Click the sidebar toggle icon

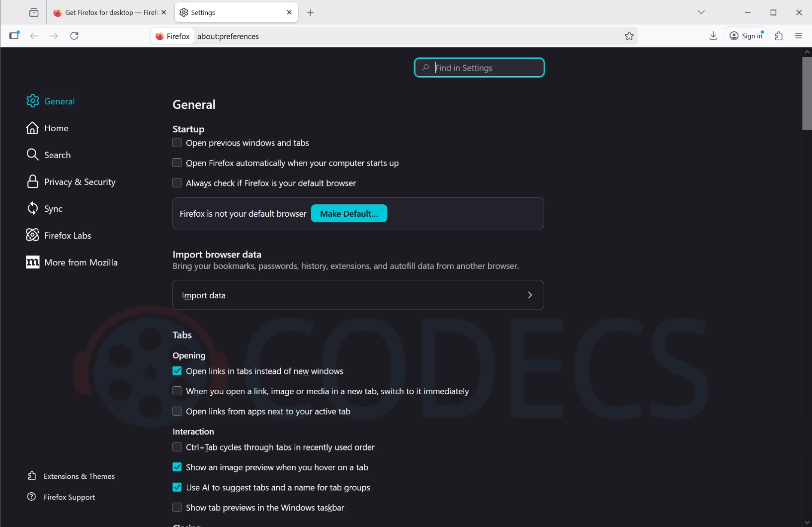click(x=14, y=36)
